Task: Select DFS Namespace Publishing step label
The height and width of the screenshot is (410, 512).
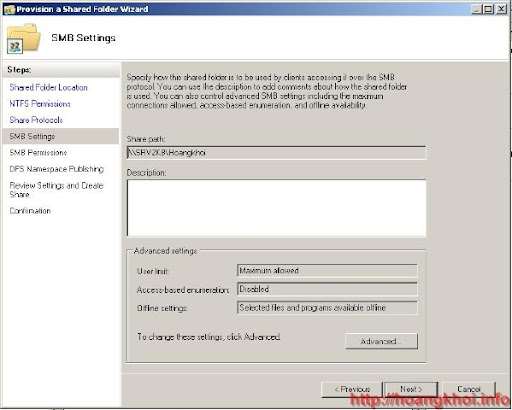Action: [x=57, y=169]
